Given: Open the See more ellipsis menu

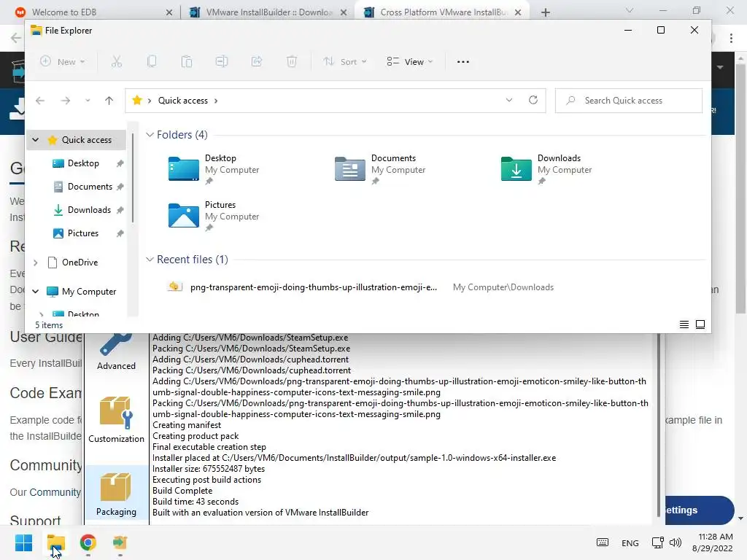Looking at the screenshot, I should pyautogui.click(x=463, y=61).
